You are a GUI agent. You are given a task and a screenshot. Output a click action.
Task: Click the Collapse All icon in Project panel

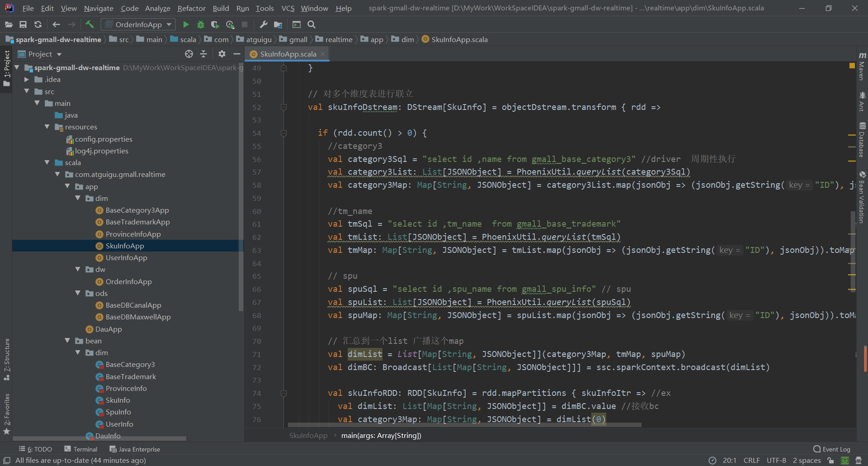(x=203, y=54)
